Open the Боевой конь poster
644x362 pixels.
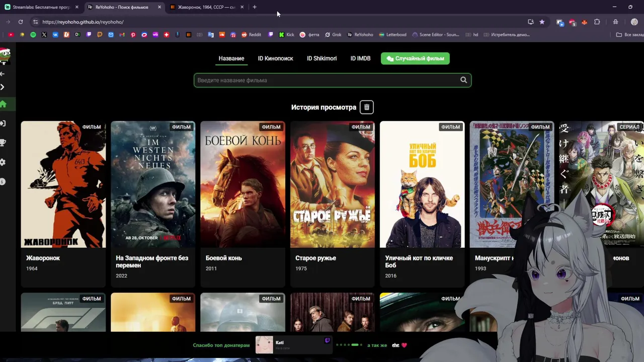click(243, 185)
